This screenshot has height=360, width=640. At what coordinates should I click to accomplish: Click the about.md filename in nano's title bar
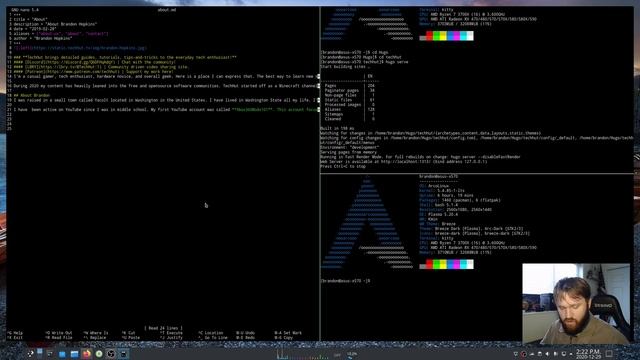pos(167,9)
